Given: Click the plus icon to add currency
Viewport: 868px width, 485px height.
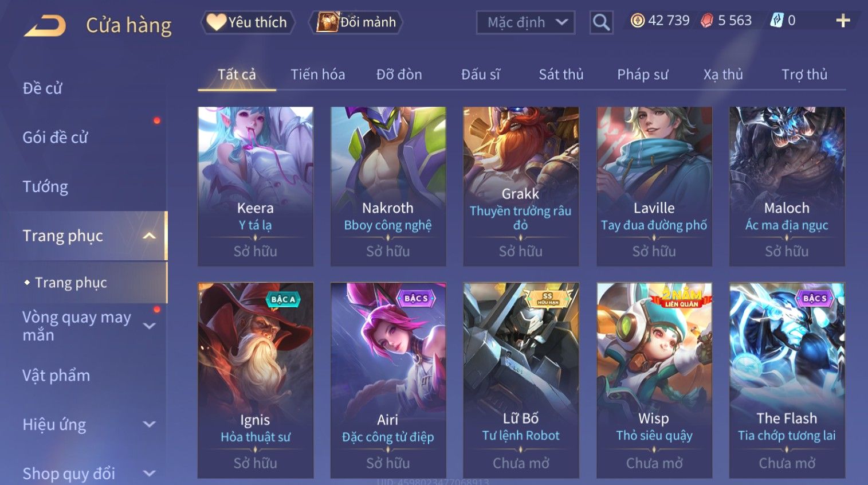Looking at the screenshot, I should (x=843, y=21).
